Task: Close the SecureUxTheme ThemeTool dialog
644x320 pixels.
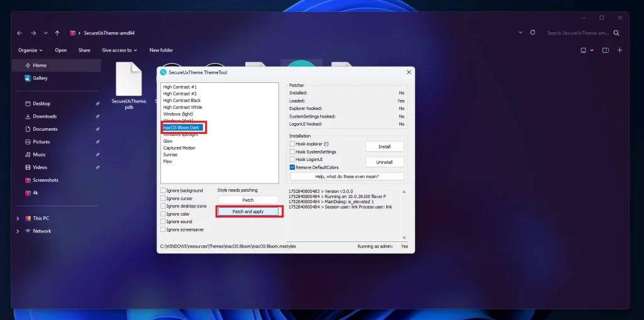Action: [409, 72]
